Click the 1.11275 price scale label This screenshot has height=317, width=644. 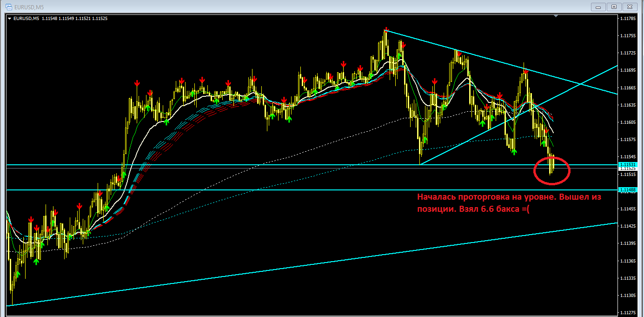click(628, 312)
